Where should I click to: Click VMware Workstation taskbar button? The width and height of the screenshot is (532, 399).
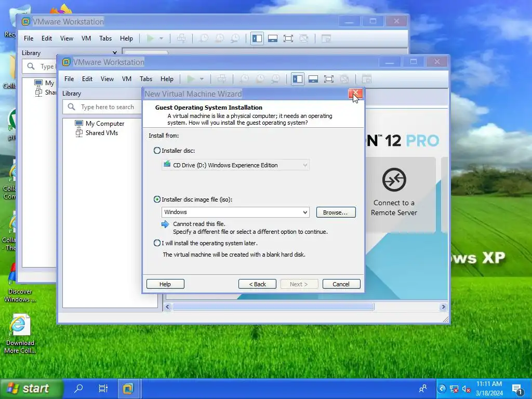(x=128, y=389)
